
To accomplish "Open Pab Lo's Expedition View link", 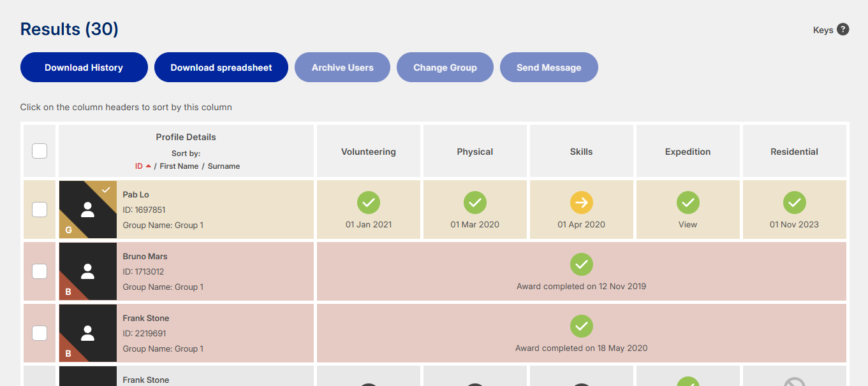I will click(x=688, y=225).
